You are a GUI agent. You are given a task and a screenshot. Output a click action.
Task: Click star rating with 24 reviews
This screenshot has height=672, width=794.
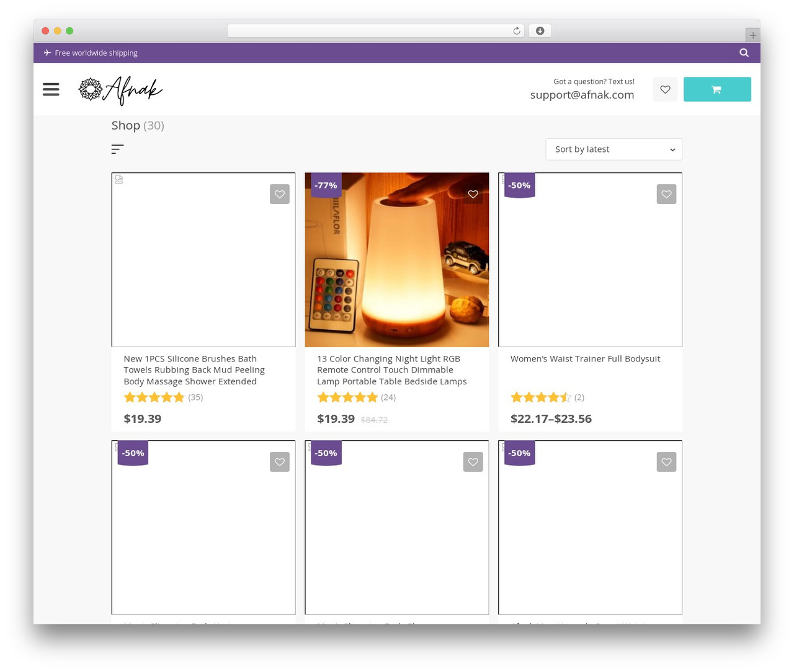pyautogui.click(x=347, y=397)
